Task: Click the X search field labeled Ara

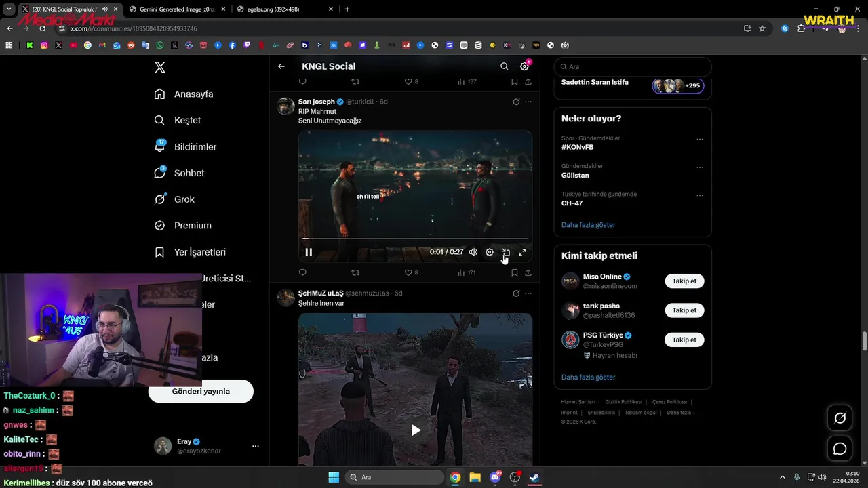Action: coord(633,66)
